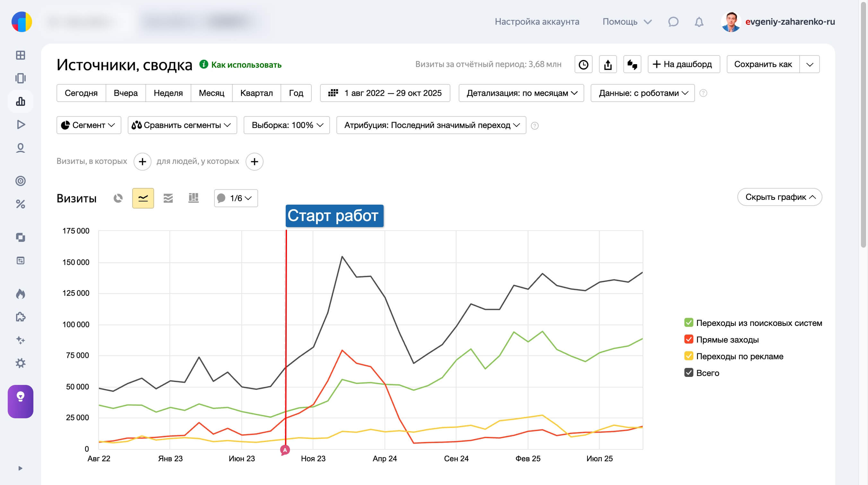
Task: Switch to column chart view icon
Action: click(x=194, y=198)
